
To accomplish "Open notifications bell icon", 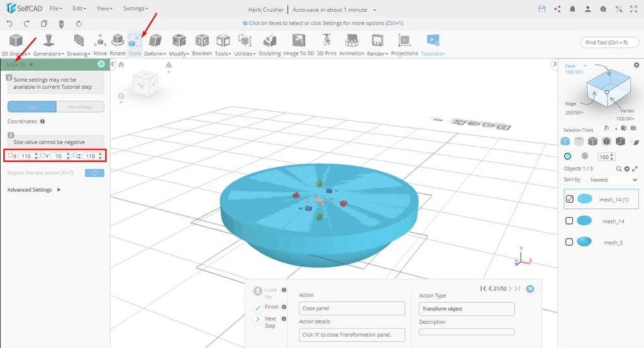I will tap(572, 9).
